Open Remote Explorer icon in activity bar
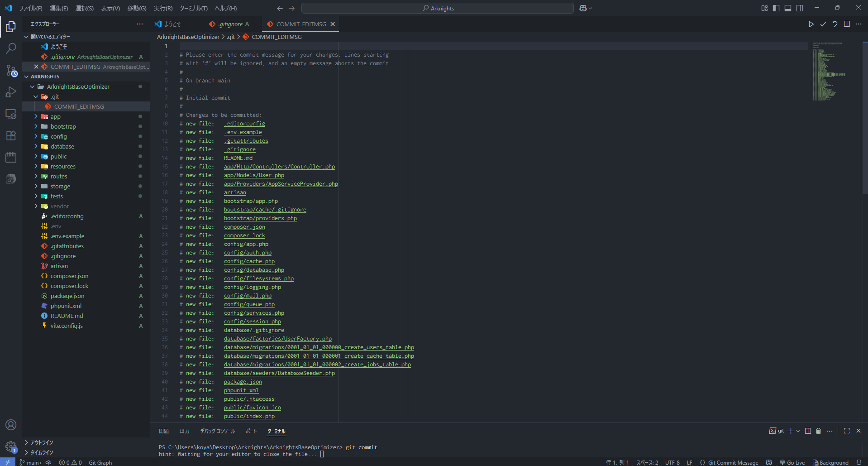The image size is (868, 466). click(x=11, y=114)
